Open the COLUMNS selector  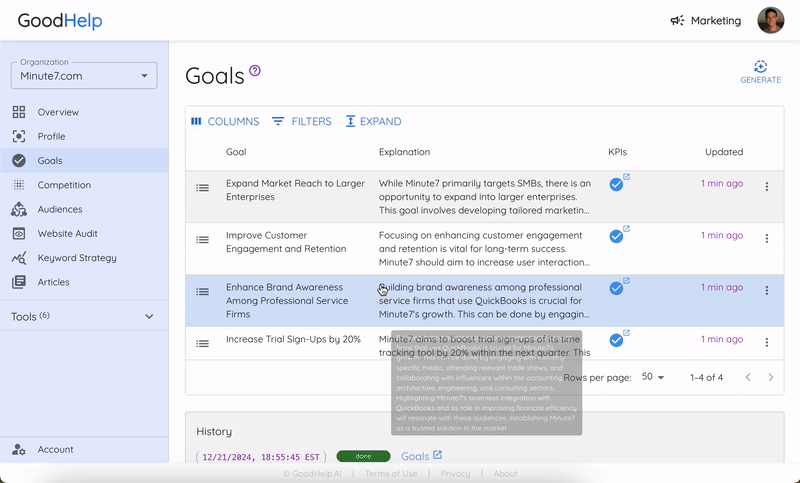[225, 121]
